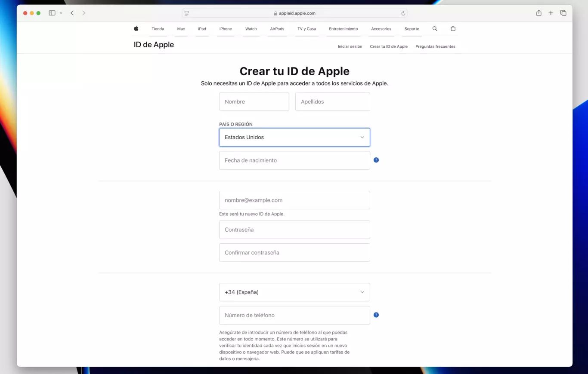The image size is (588, 374).
Task: Click the Preguntas frecuentes link
Action: [x=435, y=46]
